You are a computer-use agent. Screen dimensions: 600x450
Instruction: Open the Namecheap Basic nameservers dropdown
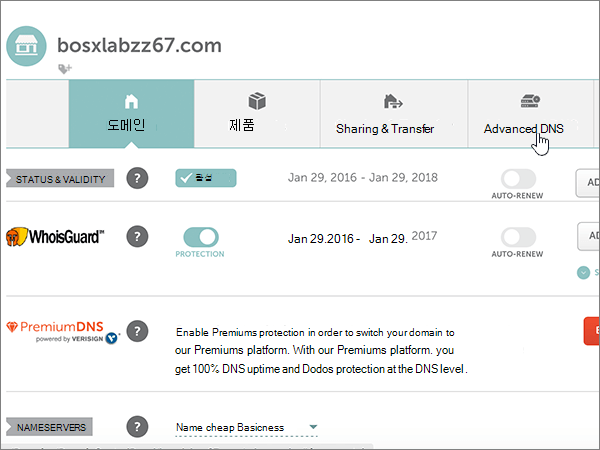246,427
